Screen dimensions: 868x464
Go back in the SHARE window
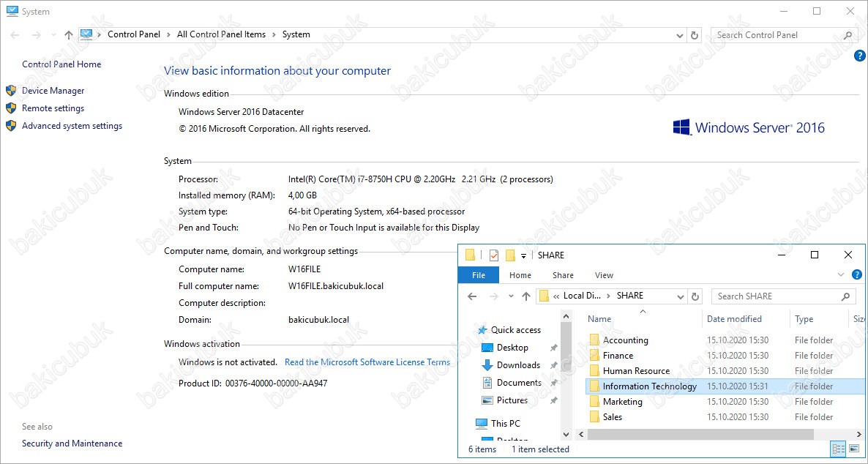(472, 296)
